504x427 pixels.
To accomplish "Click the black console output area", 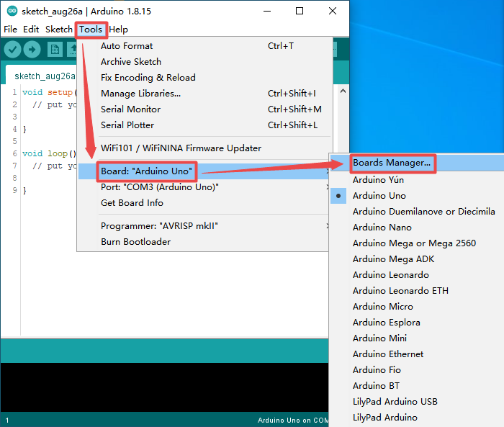I will [165, 387].
